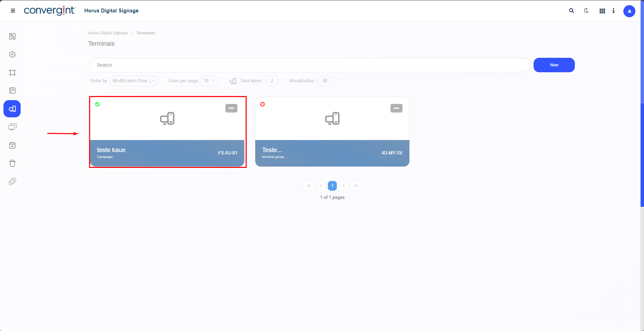This screenshot has height=331, width=644.
Task: Expand the Lines per page dropdown
Action: tap(209, 81)
